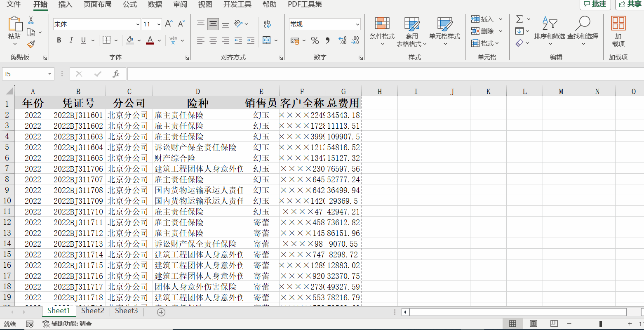
Task: Apply percentage style from number group
Action: [315, 40]
